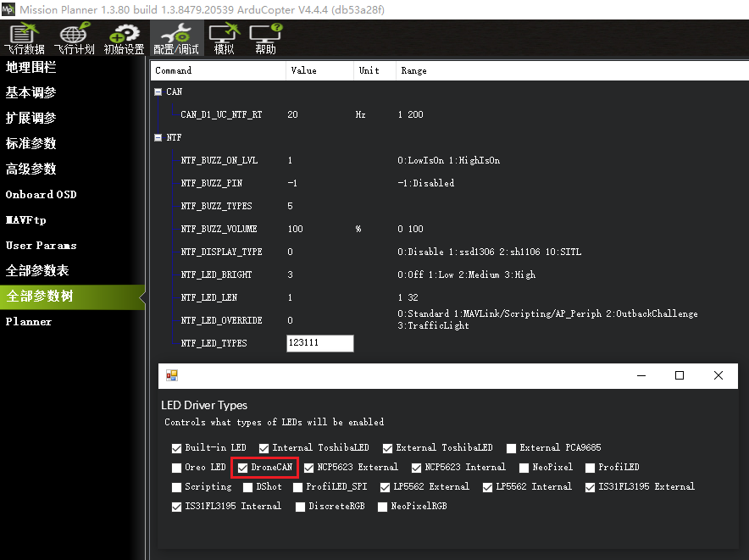Open the 配置/调试 config tuning icon
Screen dimensions: 749x560
(x=176, y=38)
